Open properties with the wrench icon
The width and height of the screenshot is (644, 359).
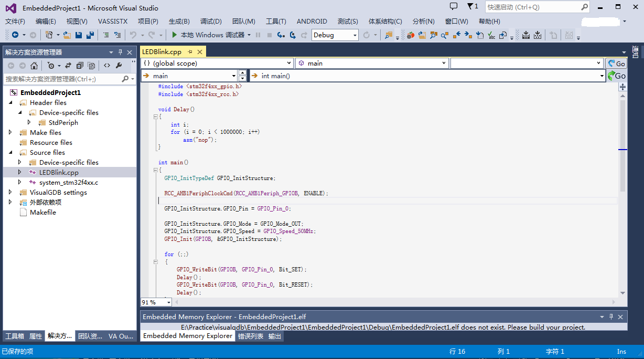click(x=119, y=65)
